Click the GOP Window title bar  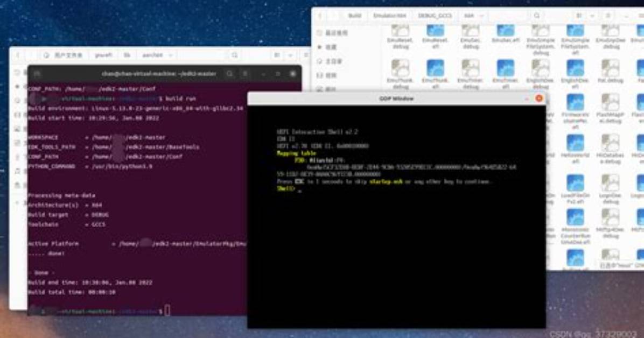[x=396, y=98]
